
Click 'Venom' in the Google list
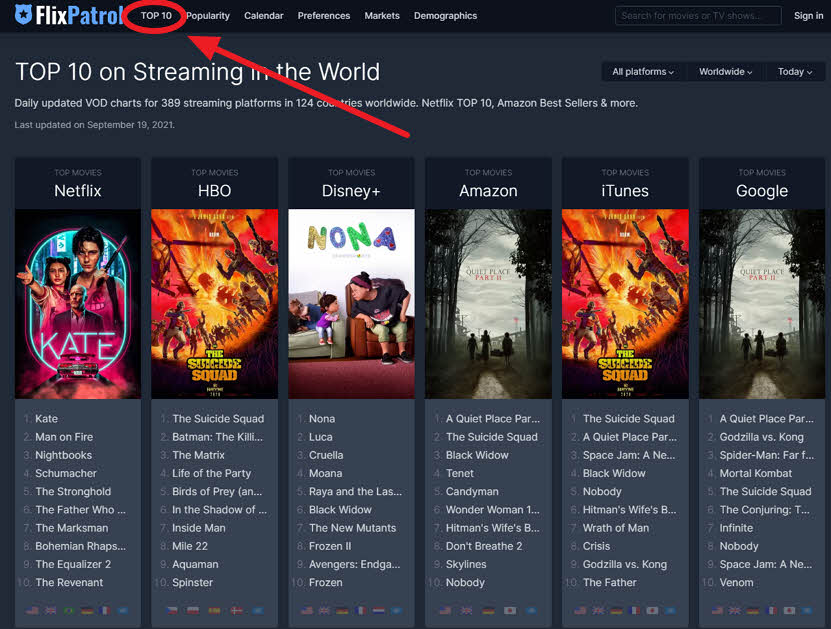[736, 582]
